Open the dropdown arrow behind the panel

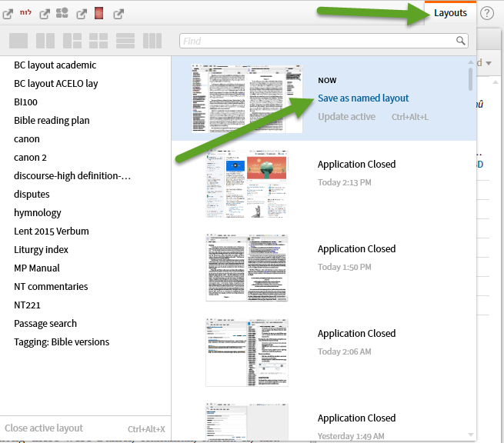click(489, 63)
